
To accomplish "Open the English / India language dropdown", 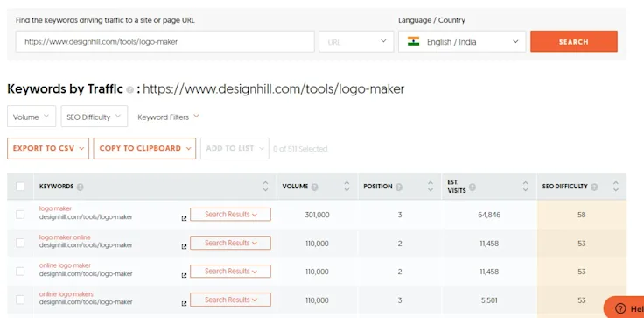I will click(x=462, y=41).
